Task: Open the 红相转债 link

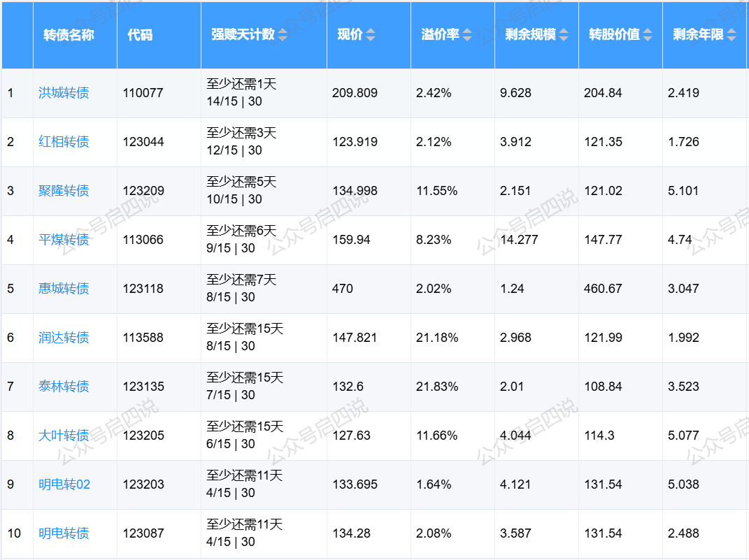Action: coord(64,142)
